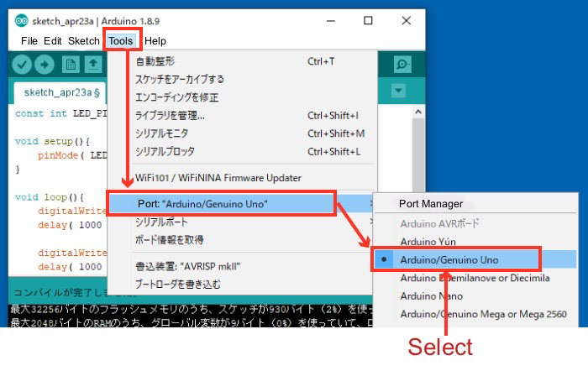The width and height of the screenshot is (588, 371).
Task: Open the Sketch menu
Action: point(84,41)
